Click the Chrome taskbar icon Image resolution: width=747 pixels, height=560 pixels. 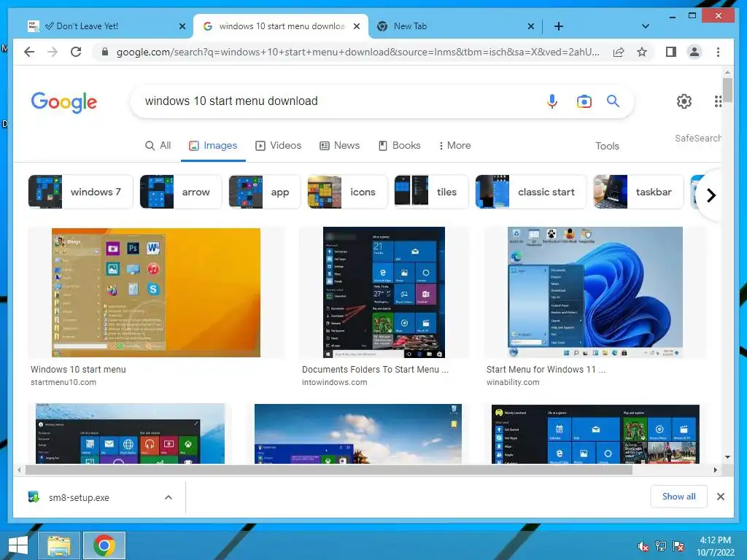point(104,545)
